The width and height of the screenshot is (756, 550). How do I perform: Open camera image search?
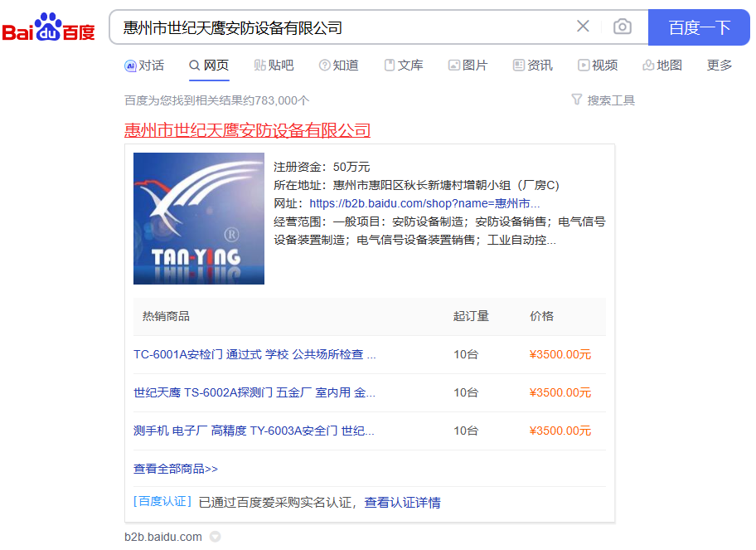622,27
